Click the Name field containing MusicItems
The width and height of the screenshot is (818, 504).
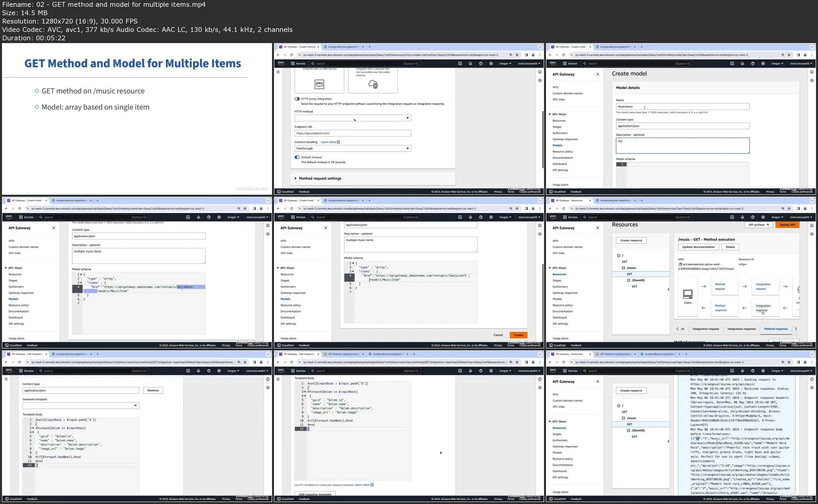(683, 107)
